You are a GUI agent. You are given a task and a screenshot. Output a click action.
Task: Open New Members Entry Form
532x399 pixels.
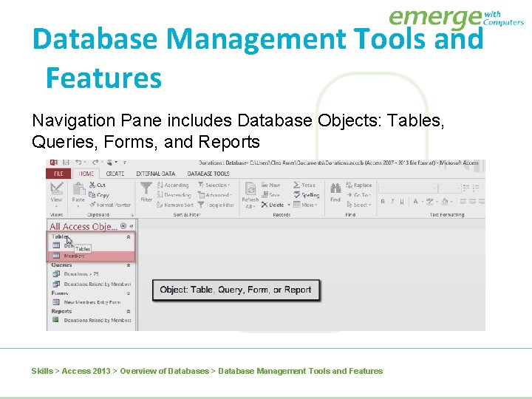point(87,302)
